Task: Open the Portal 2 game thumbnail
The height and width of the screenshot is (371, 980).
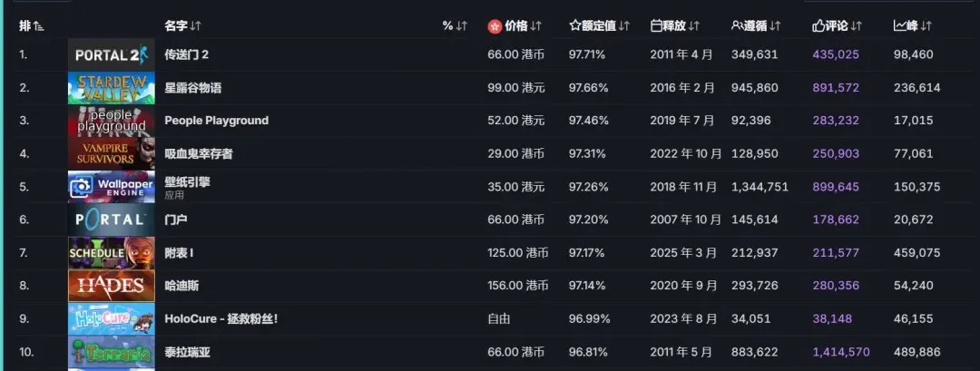Action: [112, 55]
